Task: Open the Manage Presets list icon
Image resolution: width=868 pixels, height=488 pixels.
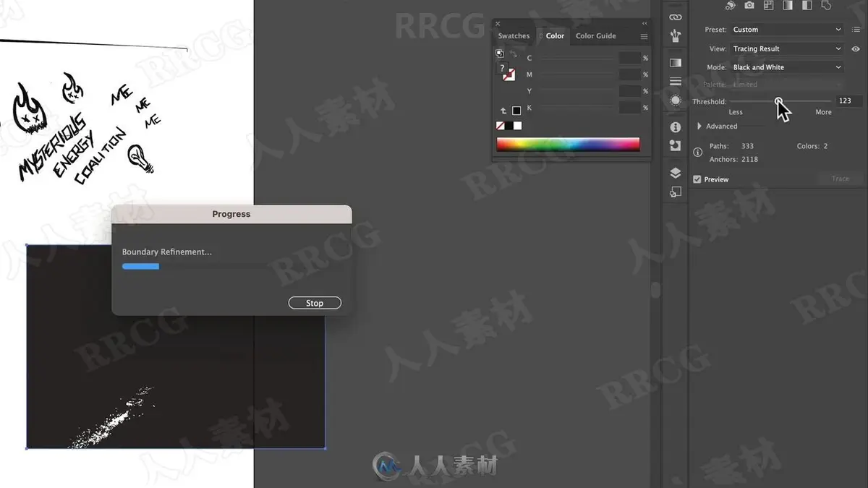Action: pos(856,30)
